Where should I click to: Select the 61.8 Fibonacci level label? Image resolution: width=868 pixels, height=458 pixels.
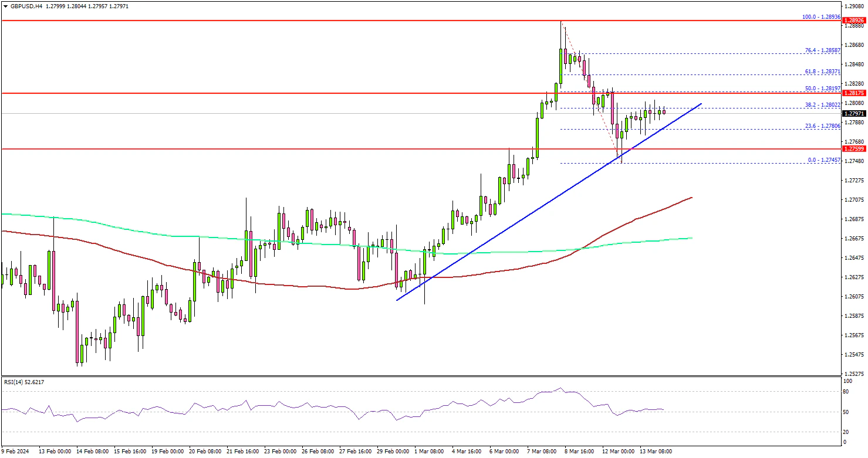point(822,71)
